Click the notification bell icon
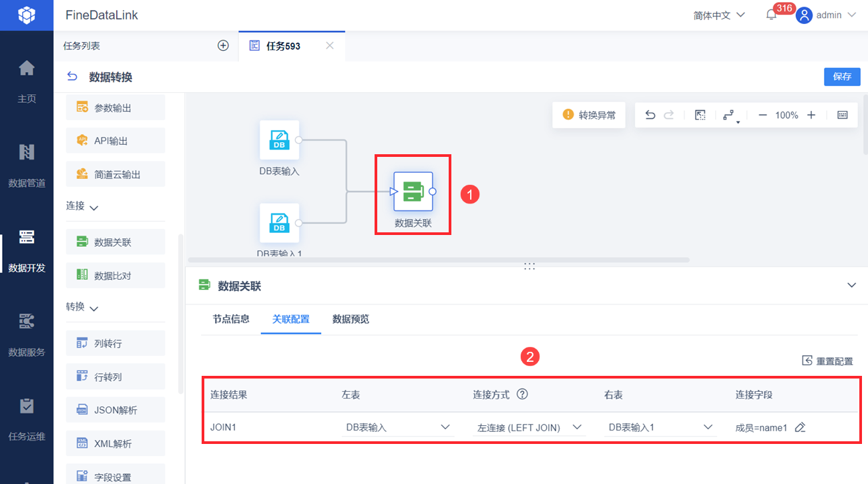The image size is (868, 484). (x=771, y=15)
